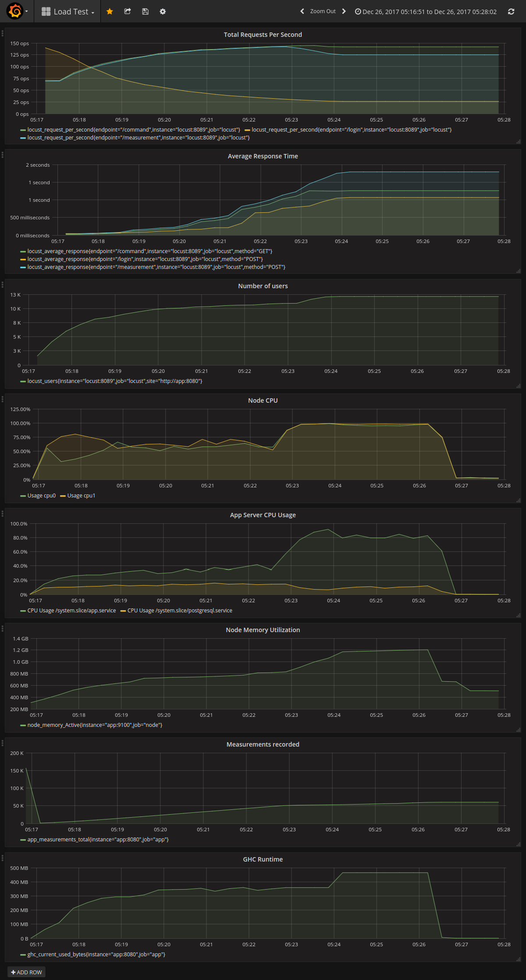Open Number of users panel title menu

[263, 286]
